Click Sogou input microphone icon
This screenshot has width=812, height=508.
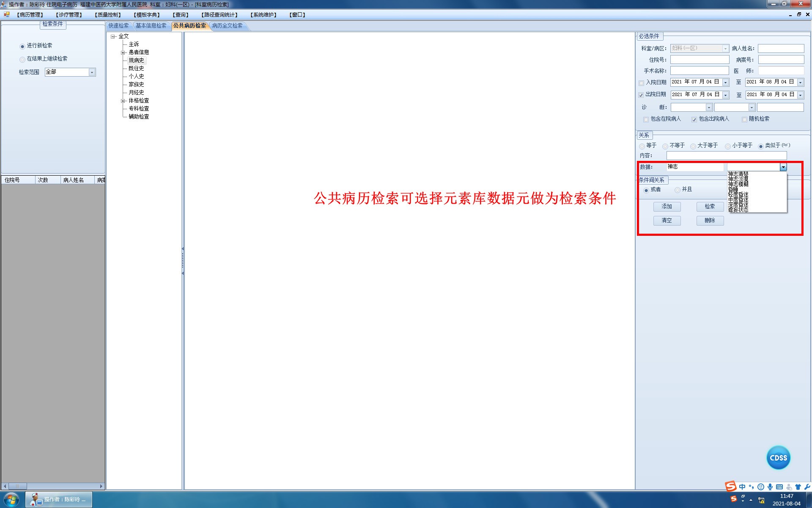(x=770, y=487)
